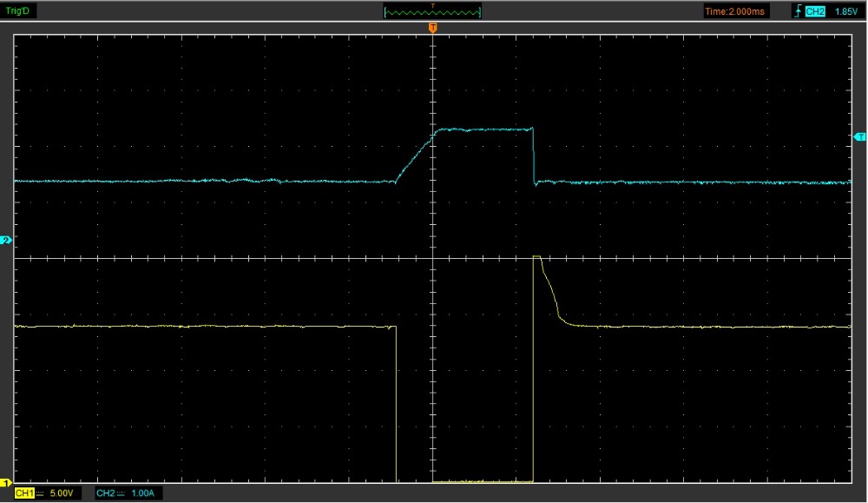Screen dimensions: 868x503
Task: Click the yellow CH1 ground reference marker
Action: [6, 483]
